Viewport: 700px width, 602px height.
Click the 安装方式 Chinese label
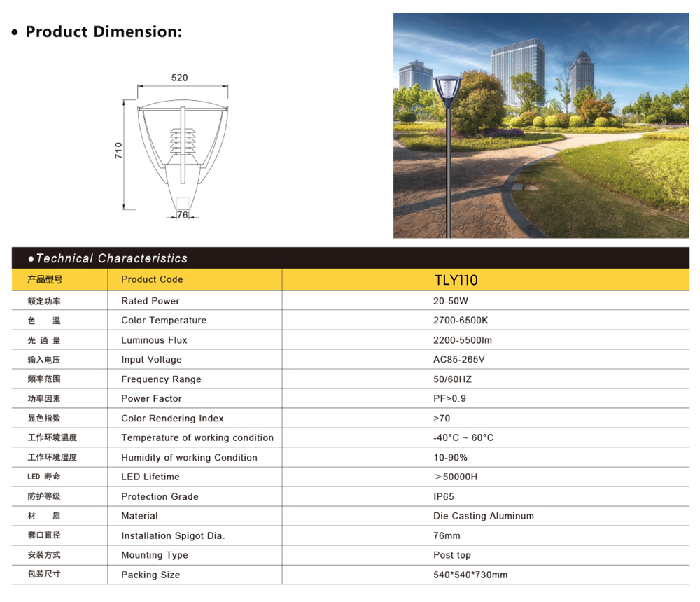tap(43, 554)
